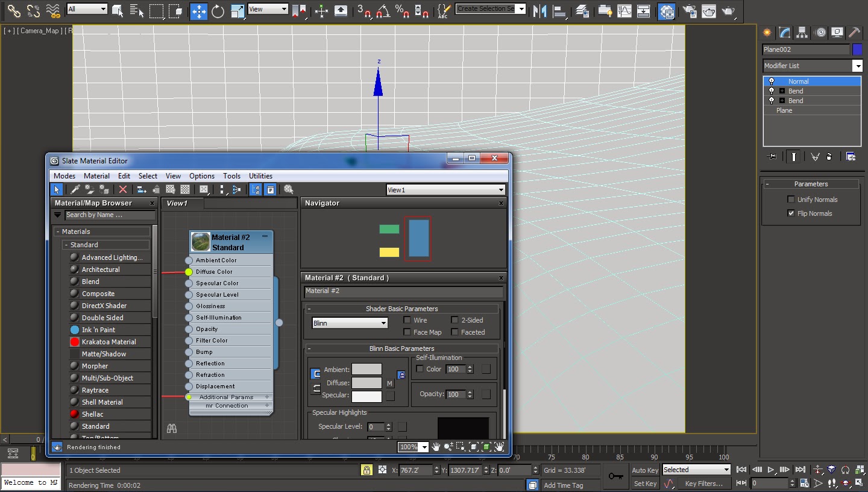The height and width of the screenshot is (492, 868).
Task: Open the Utilities menu in Slate editor
Action: tap(260, 176)
